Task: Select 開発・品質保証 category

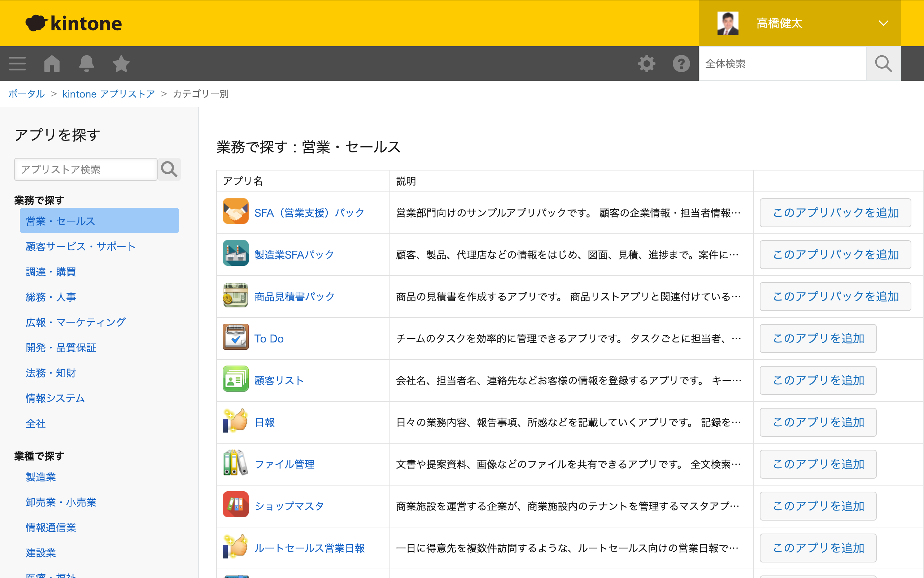Action: tap(61, 348)
